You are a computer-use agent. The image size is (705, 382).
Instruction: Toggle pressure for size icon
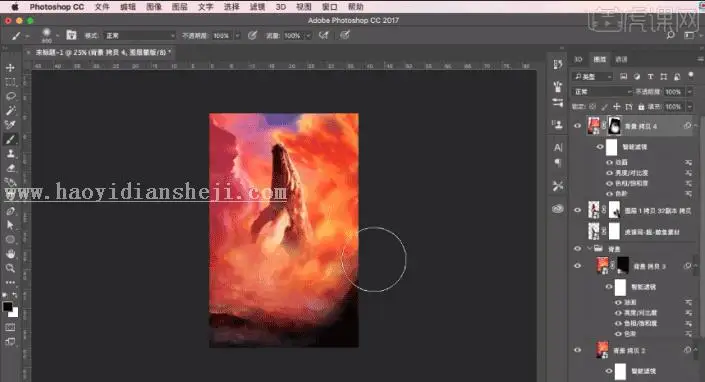coord(345,35)
